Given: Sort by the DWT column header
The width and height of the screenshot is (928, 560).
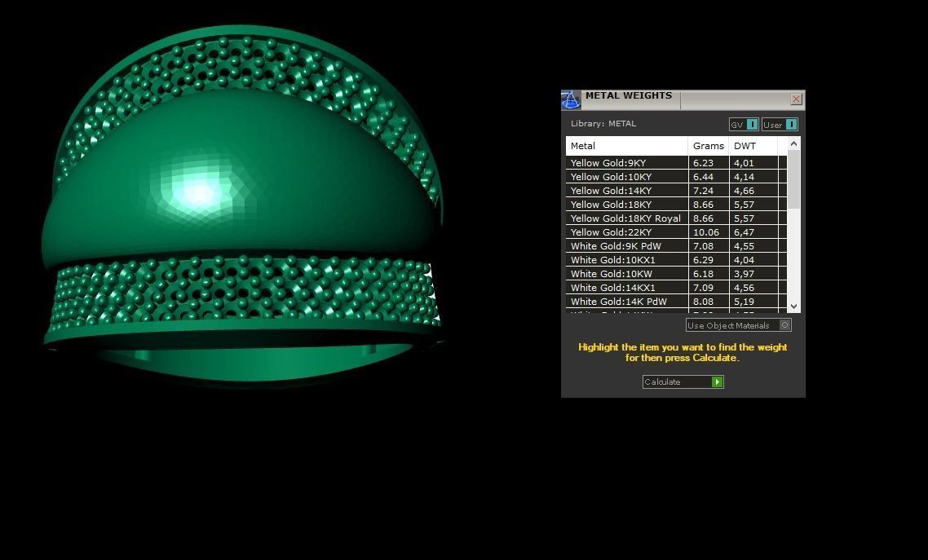Looking at the screenshot, I should [x=753, y=145].
